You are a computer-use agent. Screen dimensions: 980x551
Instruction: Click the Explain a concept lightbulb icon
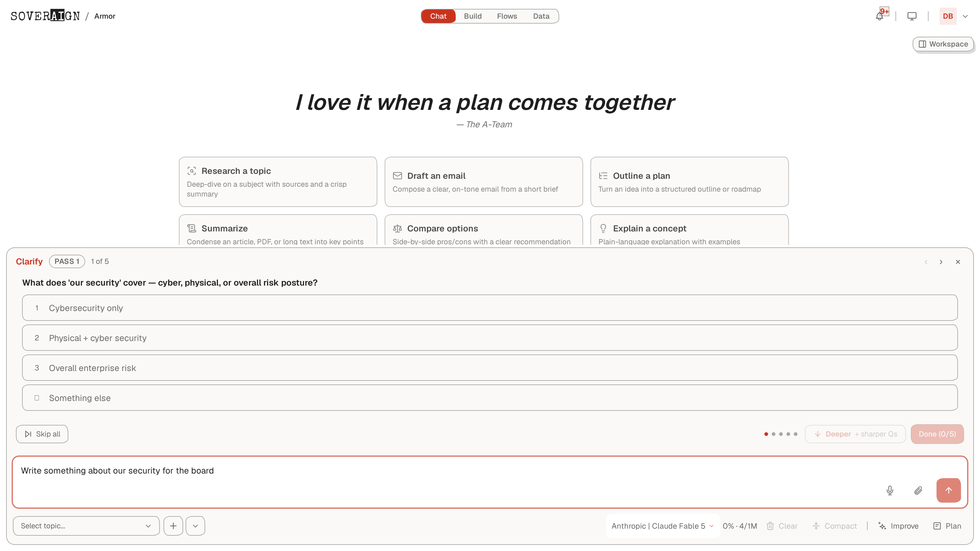603,228
